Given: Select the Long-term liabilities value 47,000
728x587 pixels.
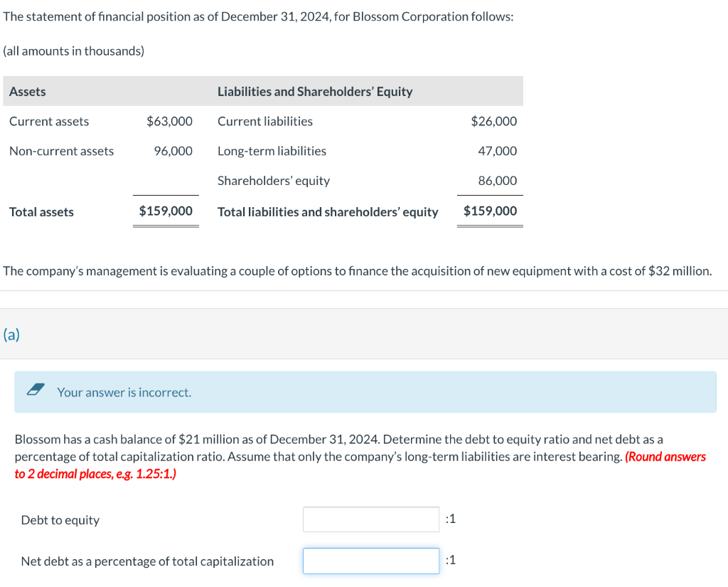Looking at the screenshot, I should pos(497,151).
